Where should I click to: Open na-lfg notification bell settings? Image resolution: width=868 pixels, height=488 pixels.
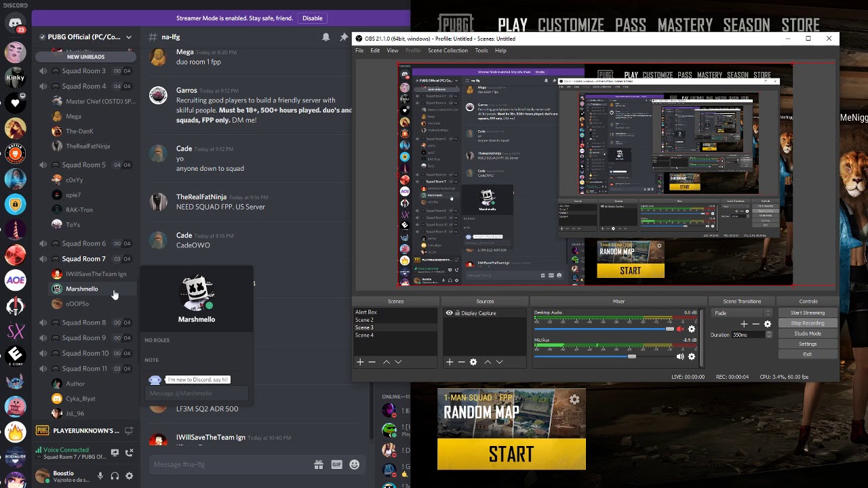[325, 37]
